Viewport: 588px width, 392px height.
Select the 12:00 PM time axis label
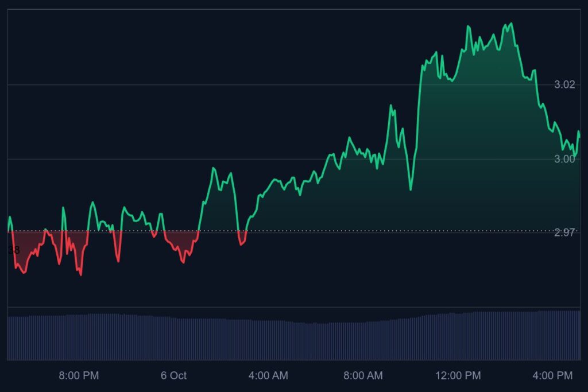pyautogui.click(x=458, y=376)
